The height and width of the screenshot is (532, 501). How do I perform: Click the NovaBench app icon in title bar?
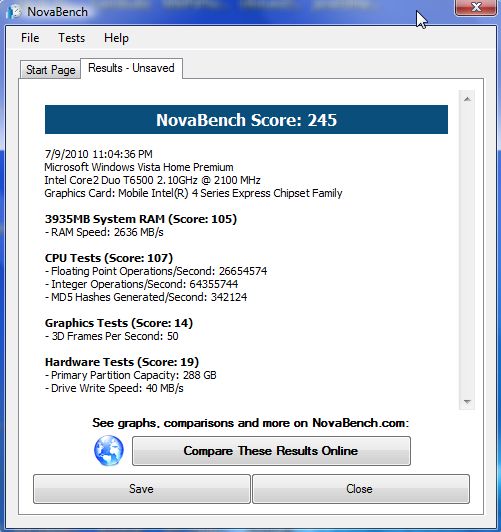[14, 12]
